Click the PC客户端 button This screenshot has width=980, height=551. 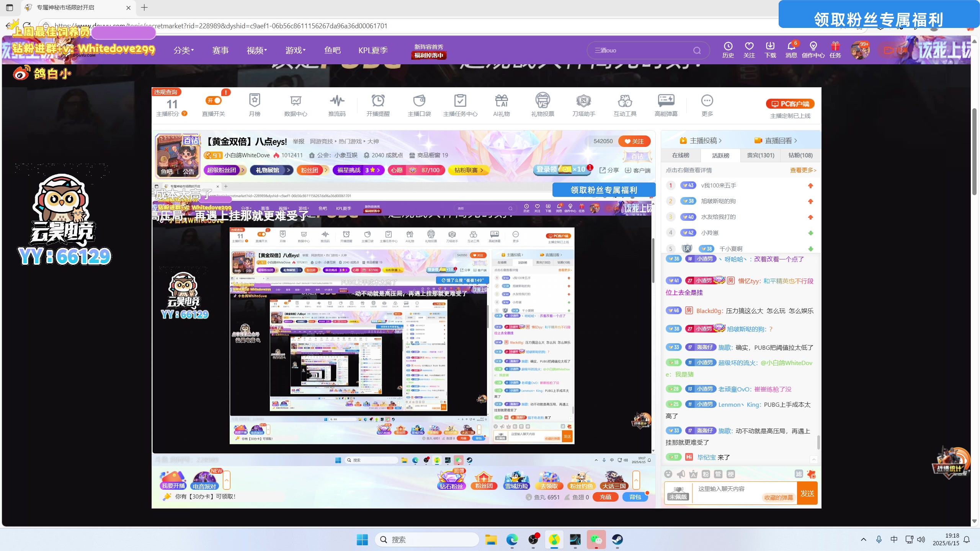790,104
